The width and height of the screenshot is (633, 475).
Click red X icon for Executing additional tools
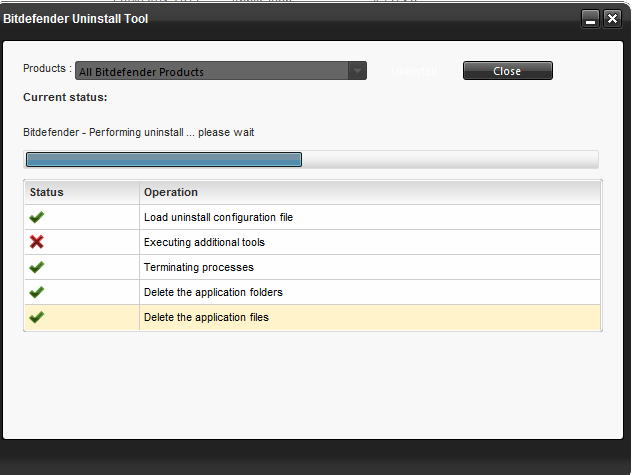click(x=36, y=242)
